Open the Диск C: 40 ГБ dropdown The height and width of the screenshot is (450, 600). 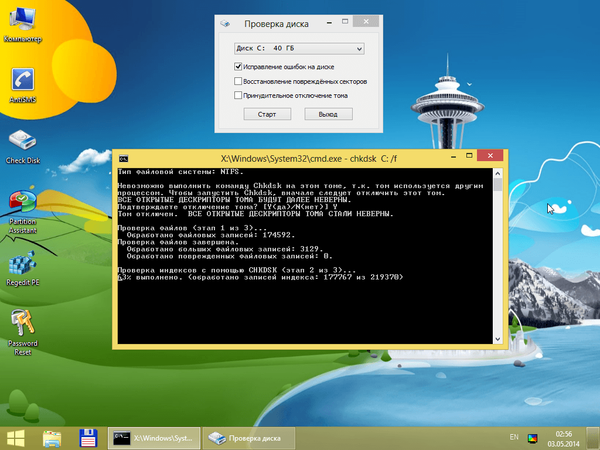299,49
